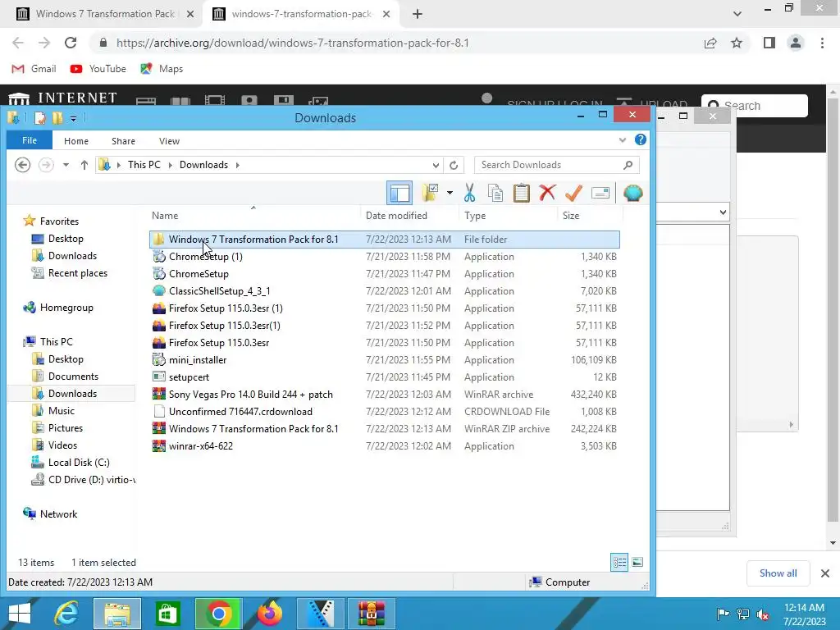Click Chrome reload page button
The width and height of the screenshot is (840, 630).
pos(71,43)
